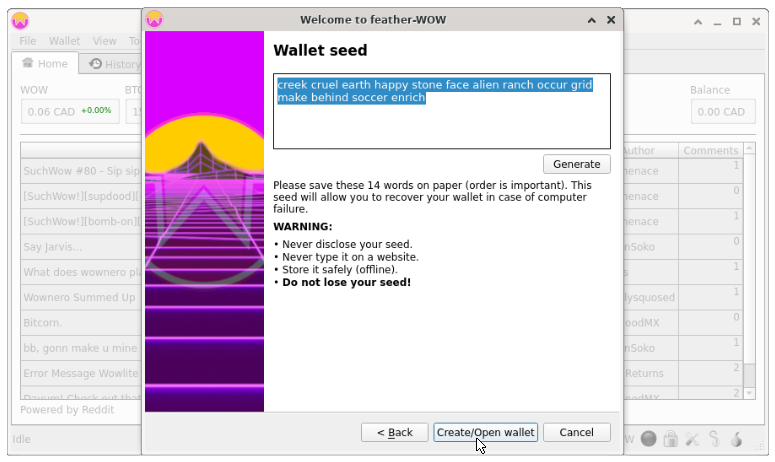Select the 'Bitcorn.' post row
This screenshot has height=462, width=775.
[x=82, y=323]
